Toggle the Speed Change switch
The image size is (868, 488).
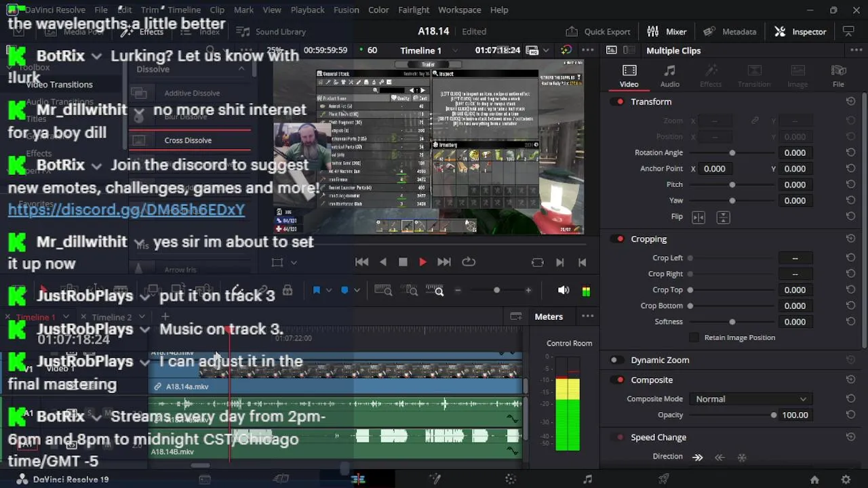pos(617,437)
